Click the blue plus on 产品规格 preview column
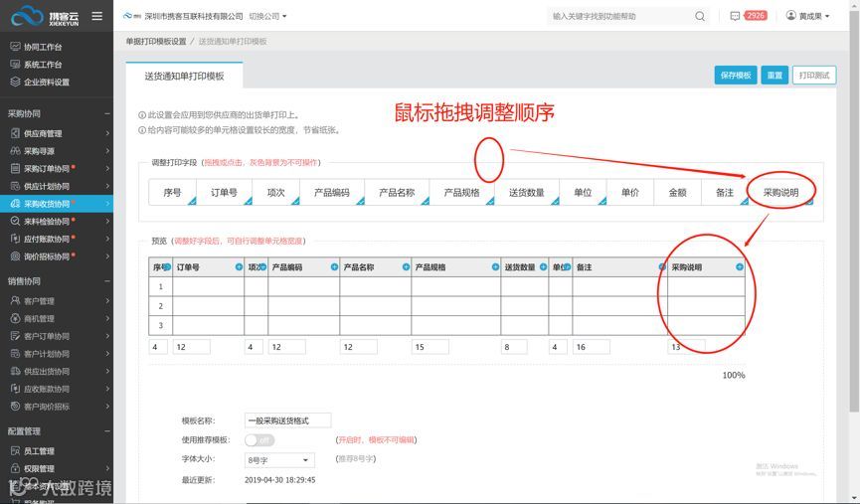860x504 pixels. (x=495, y=266)
